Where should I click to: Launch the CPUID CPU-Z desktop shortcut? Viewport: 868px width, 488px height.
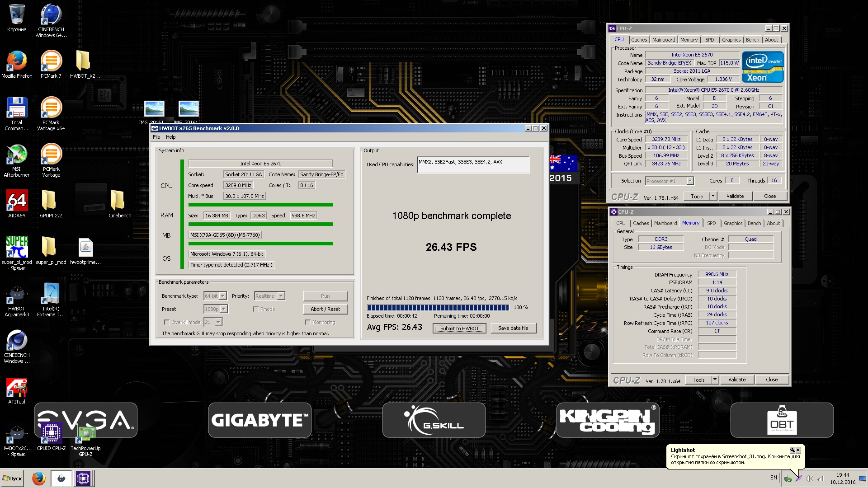51,437
